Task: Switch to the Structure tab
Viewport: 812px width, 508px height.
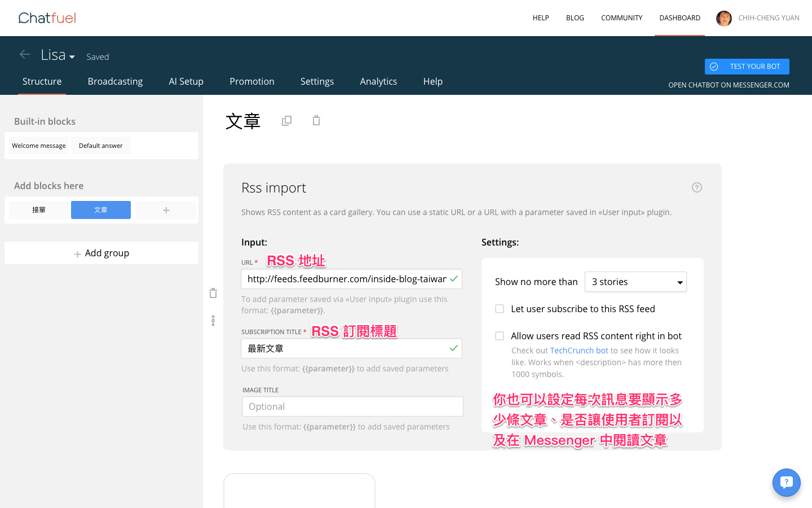Action: tap(42, 81)
